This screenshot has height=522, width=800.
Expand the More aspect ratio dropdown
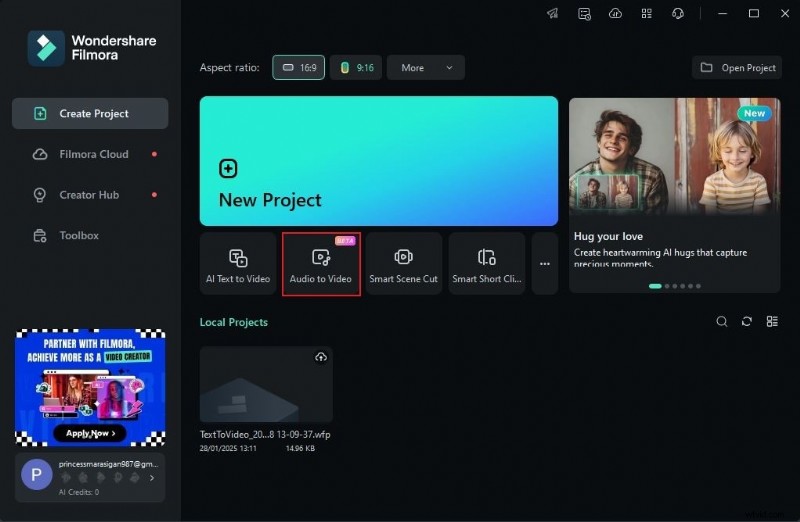point(426,68)
